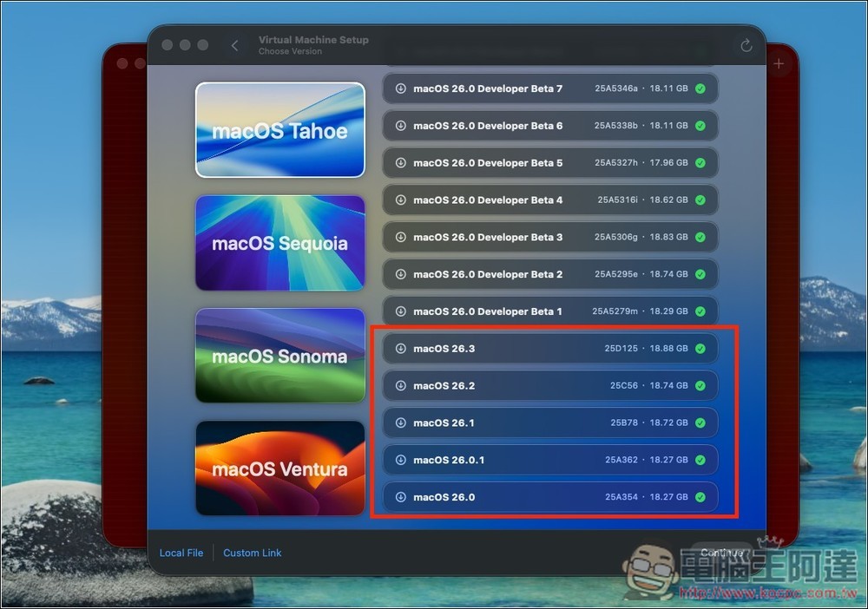Download icon for macOS 26.0 Developer Beta 2
Image resolution: width=868 pixels, height=609 pixels.
click(401, 274)
